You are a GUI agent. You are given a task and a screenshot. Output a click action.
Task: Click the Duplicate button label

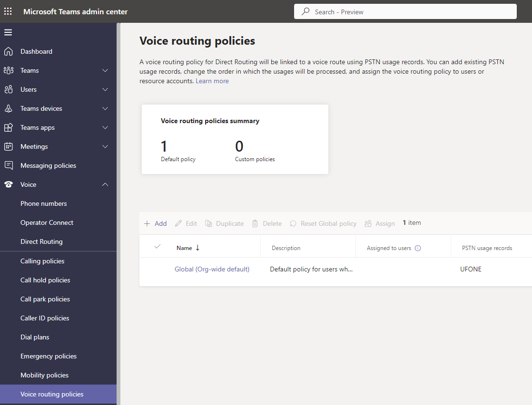click(230, 224)
